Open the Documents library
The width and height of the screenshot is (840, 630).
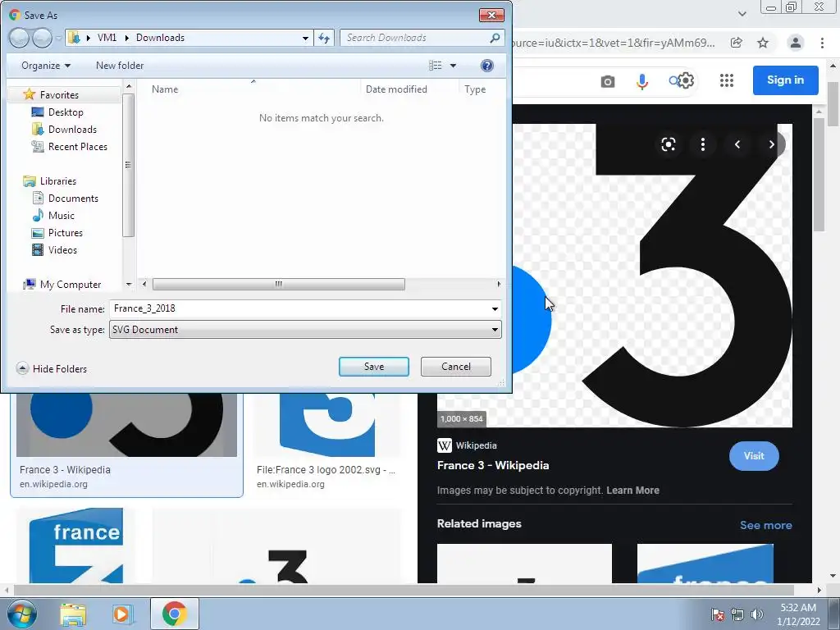(x=73, y=199)
